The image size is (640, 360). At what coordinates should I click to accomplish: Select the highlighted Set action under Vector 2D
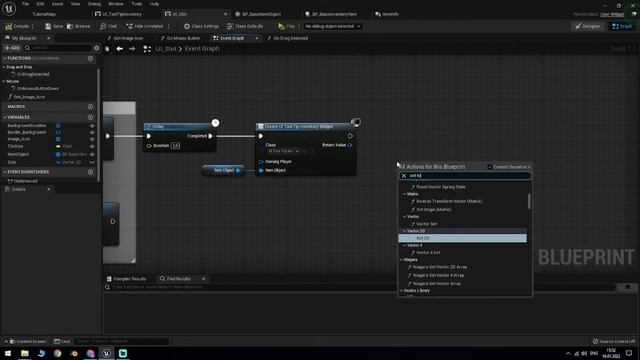(x=462, y=238)
